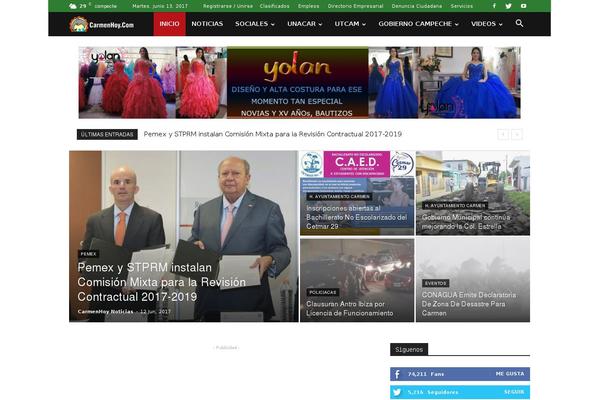Open CONAGUA Emite Declaratoria article

pyautogui.click(x=469, y=304)
